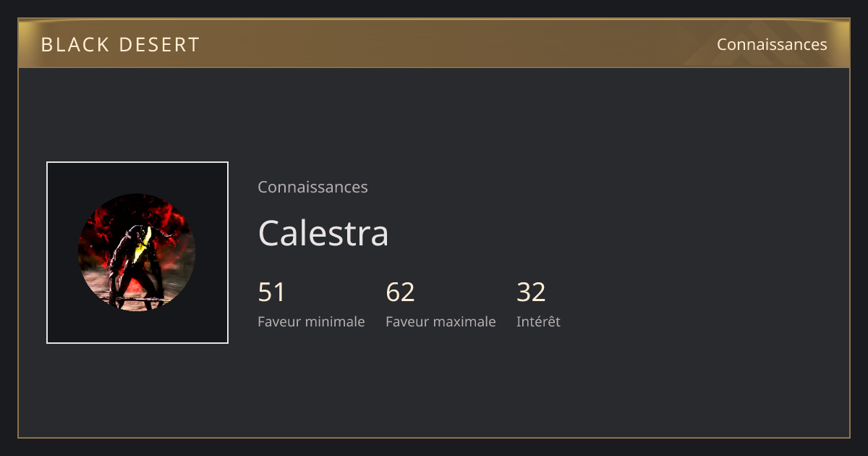Select the 62 maximum favor value
868x456 pixels.
400,292
